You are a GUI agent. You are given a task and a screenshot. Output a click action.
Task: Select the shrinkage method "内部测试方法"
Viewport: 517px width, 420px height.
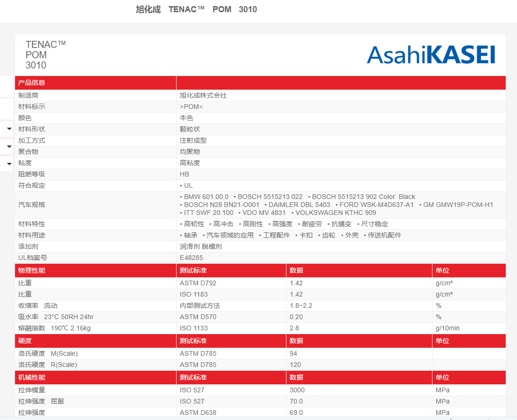pyautogui.click(x=200, y=305)
